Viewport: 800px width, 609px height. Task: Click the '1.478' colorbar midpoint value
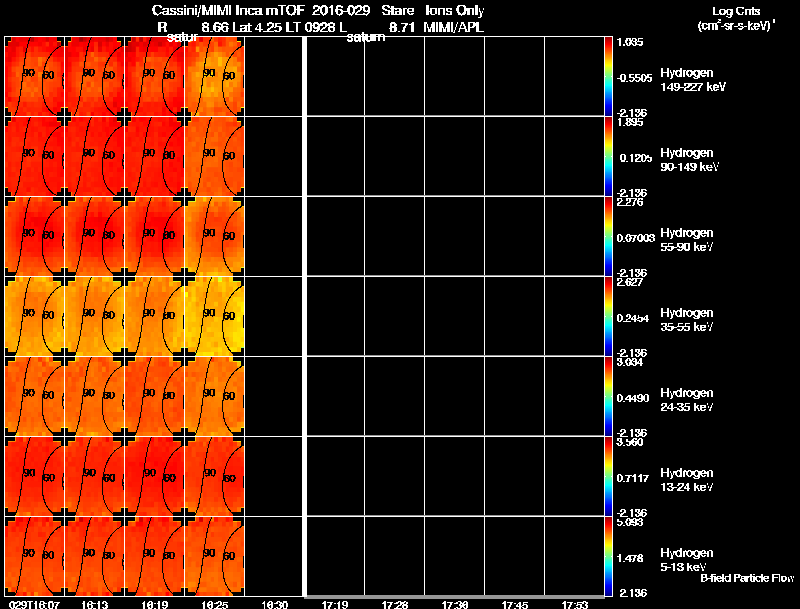click(630, 559)
